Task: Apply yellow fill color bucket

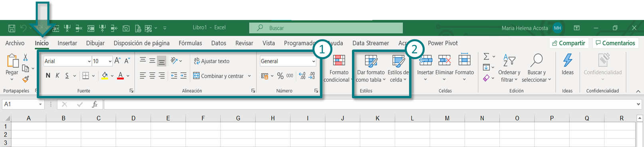Action: 105,75
